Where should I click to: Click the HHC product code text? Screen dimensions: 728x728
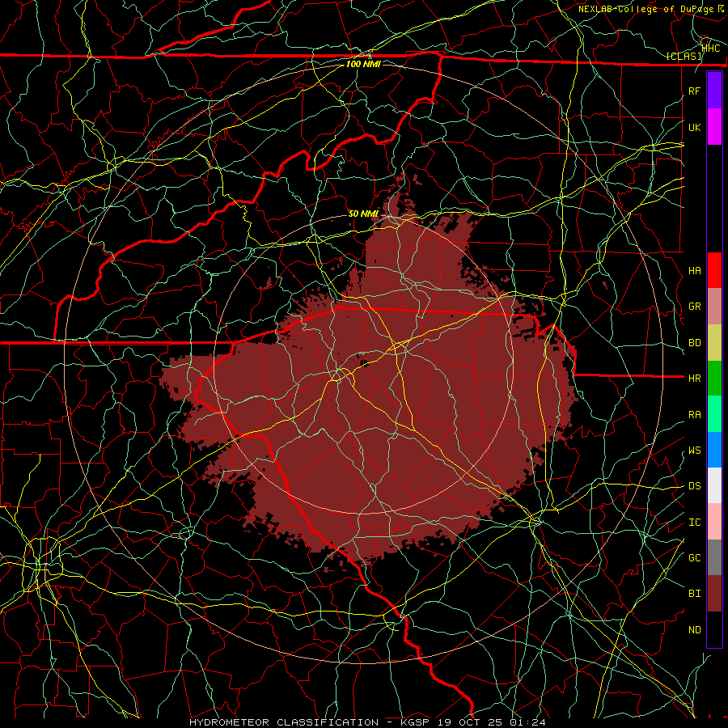pyautogui.click(x=711, y=48)
